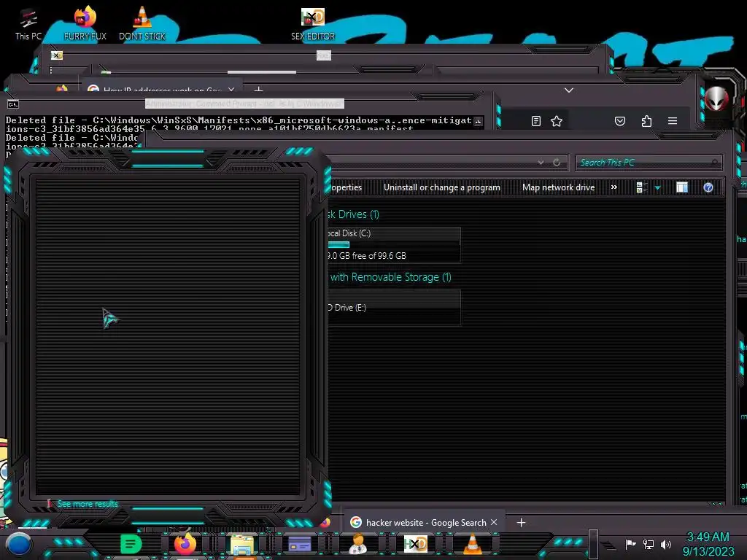Open the This PC desktop icon
This screenshot has width=747, height=560.
28,24
